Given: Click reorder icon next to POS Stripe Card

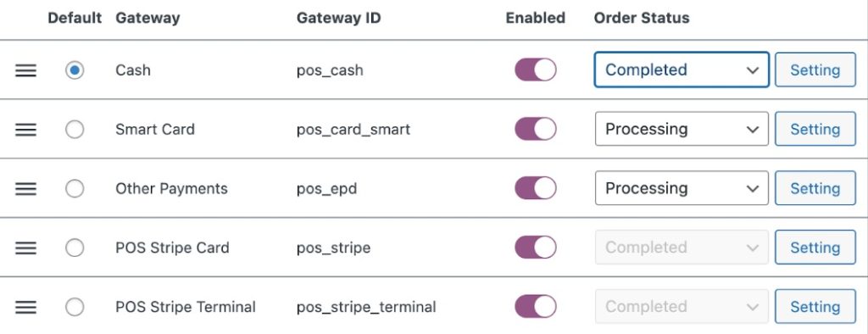Looking at the screenshot, I should (x=25, y=248).
